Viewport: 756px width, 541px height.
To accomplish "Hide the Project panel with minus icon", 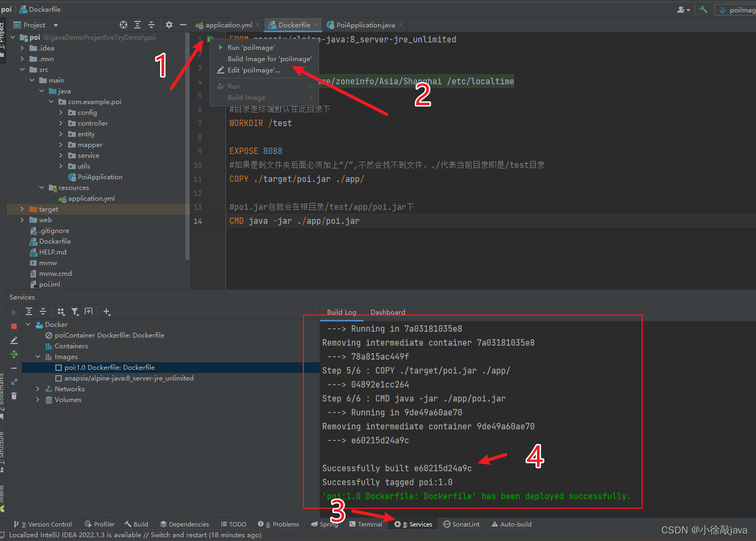I will pos(183,25).
